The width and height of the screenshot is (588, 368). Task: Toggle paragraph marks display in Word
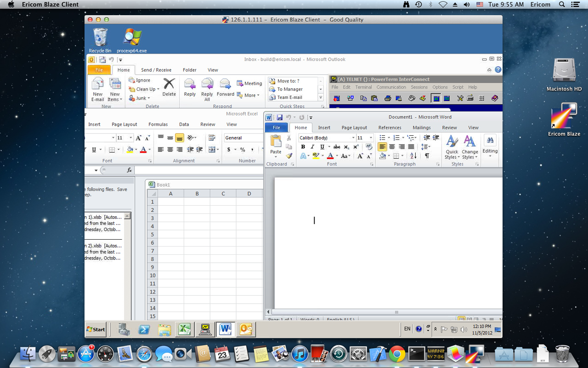point(427,155)
